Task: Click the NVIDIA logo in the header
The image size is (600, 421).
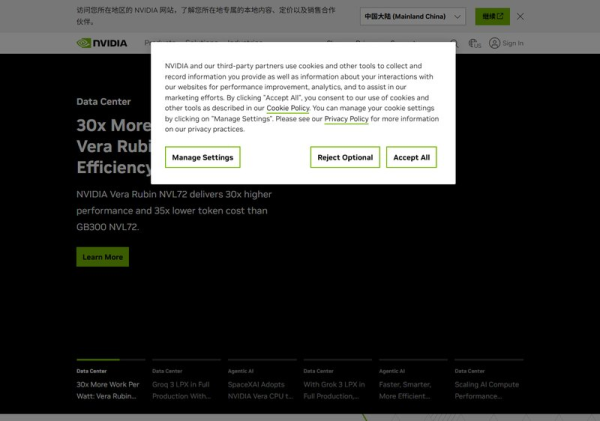Action: 102,43
